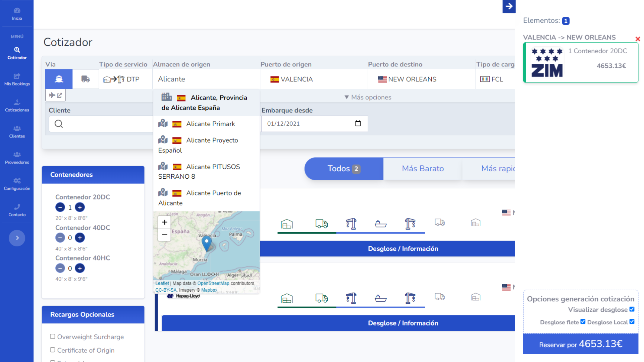Click second result's destination crane icon

(410, 298)
